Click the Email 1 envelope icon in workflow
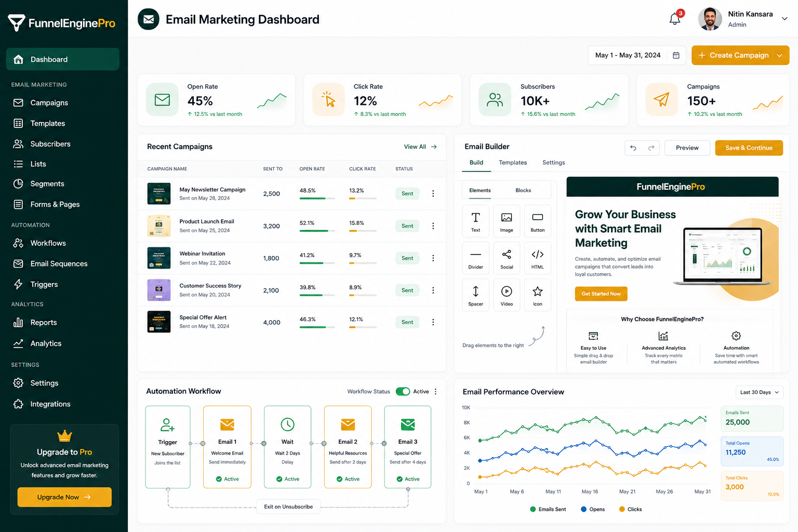The height and width of the screenshot is (532, 798). pos(227,425)
